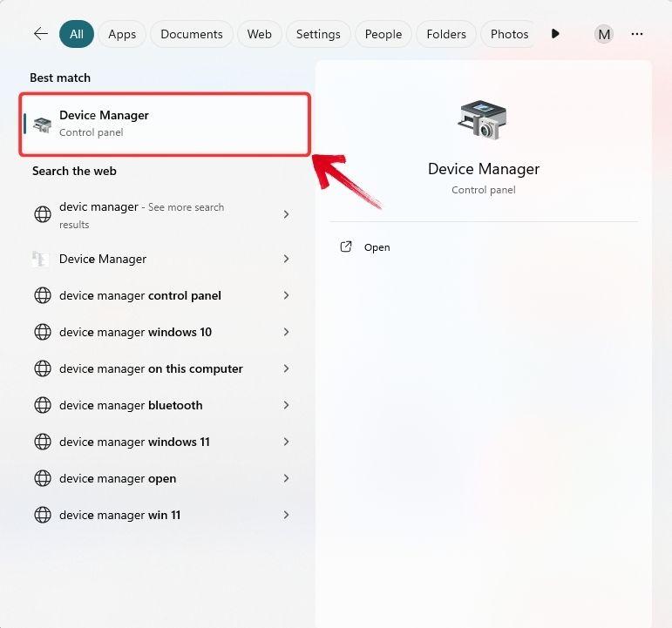Click globe icon for 'control panel' suggestion

tap(43, 295)
